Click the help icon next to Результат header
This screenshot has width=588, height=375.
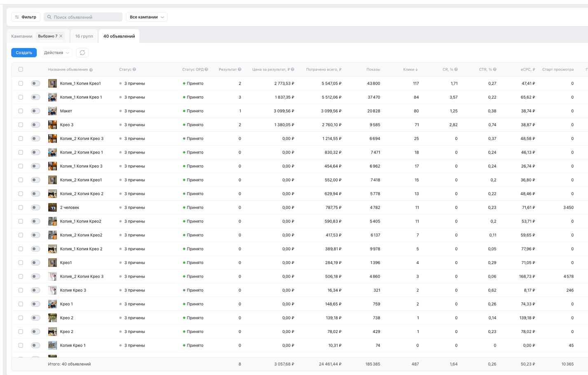pos(239,70)
